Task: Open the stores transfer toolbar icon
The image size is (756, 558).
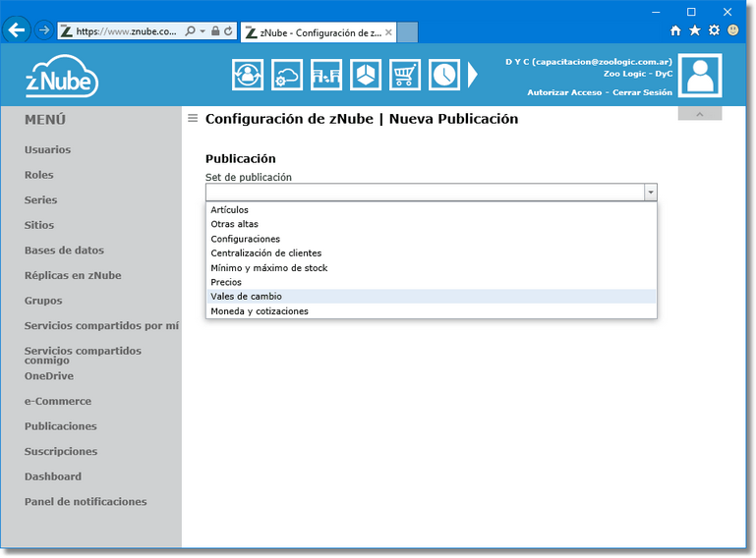Action: coord(326,75)
